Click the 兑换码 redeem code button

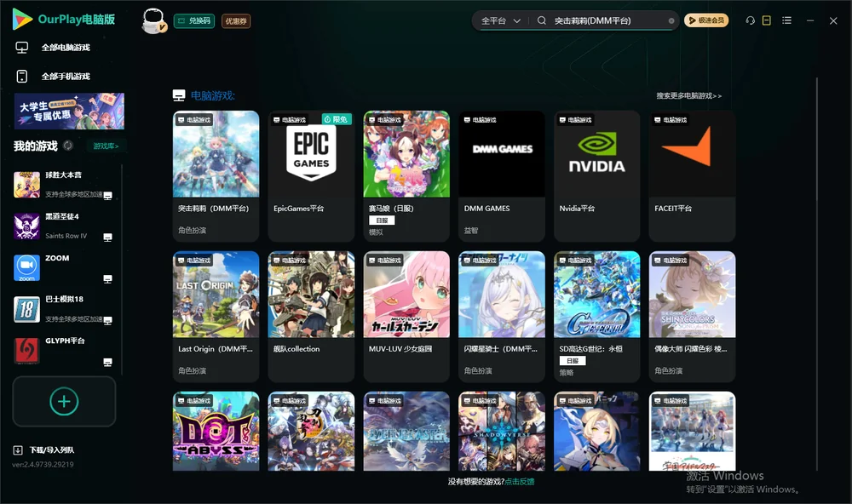pos(194,21)
